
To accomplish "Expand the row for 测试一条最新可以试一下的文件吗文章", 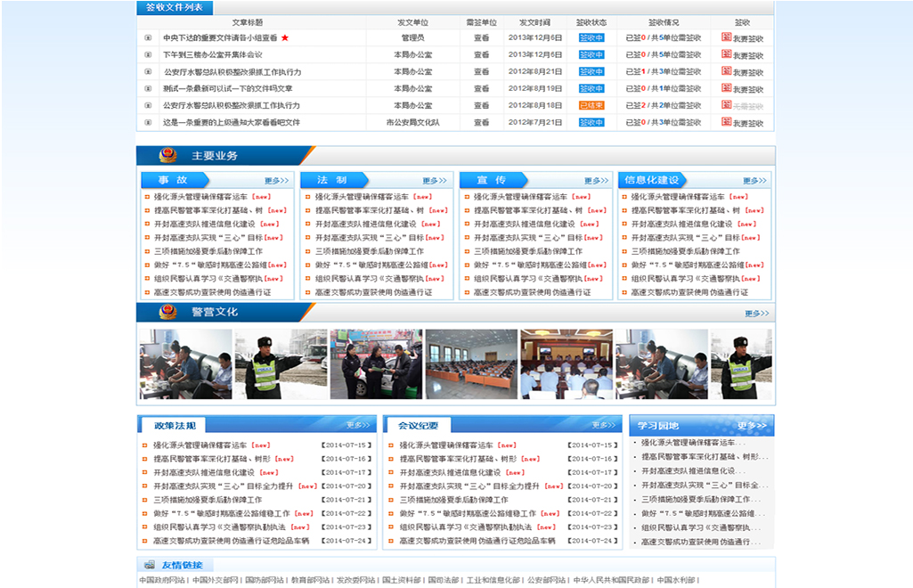I will pos(149,89).
